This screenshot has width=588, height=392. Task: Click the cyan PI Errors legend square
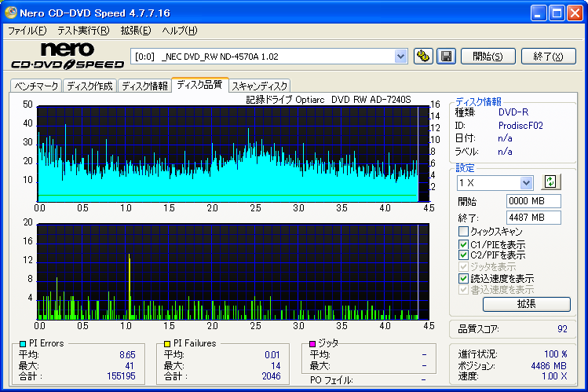(x=23, y=343)
